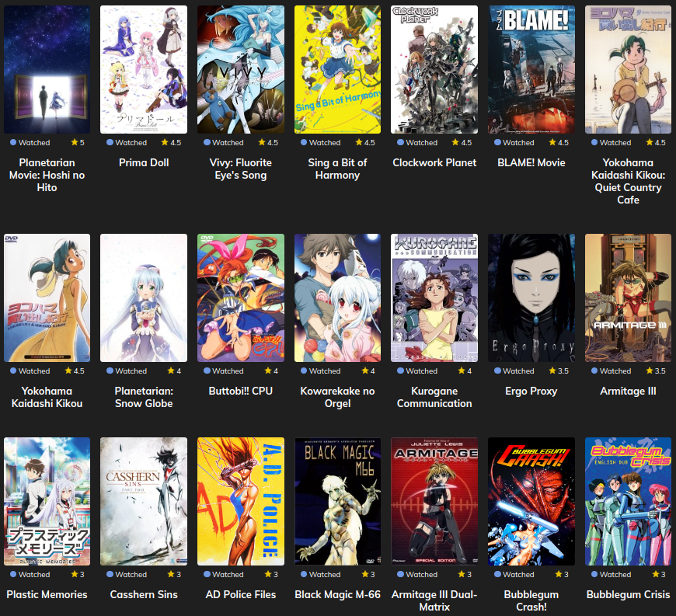Select the Buttobi!! CPU cover art
Viewport: 676px width, 616px height.
[x=241, y=298]
